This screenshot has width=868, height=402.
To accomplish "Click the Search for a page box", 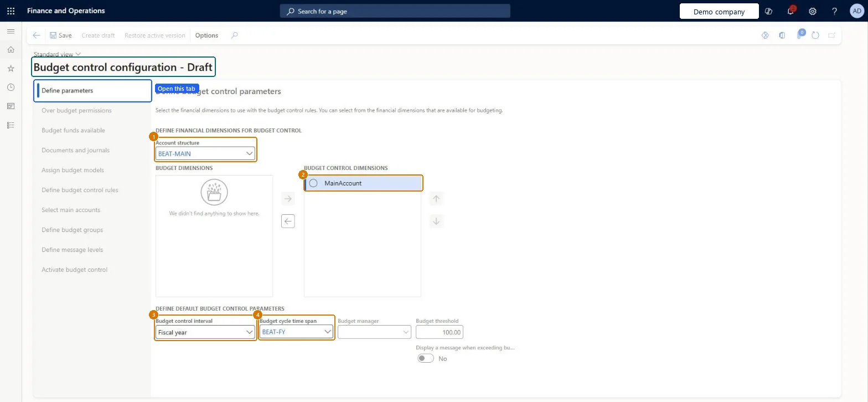I will click(395, 11).
